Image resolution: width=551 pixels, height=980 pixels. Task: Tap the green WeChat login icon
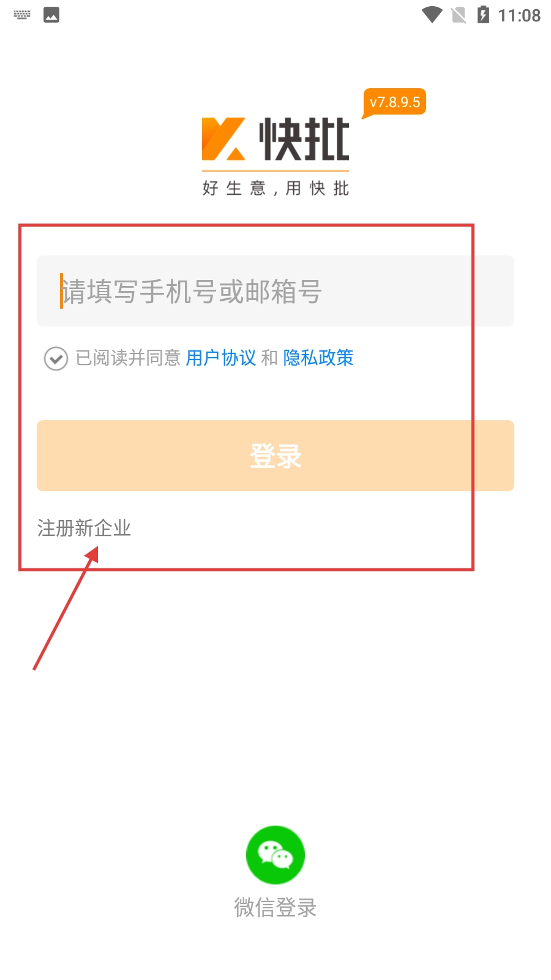tap(275, 854)
